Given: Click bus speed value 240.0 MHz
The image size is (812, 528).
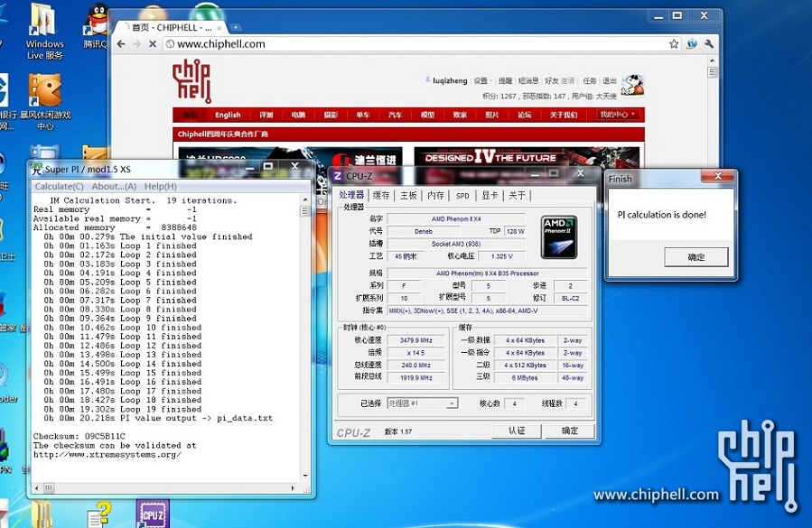Looking at the screenshot, I should 415,366.
